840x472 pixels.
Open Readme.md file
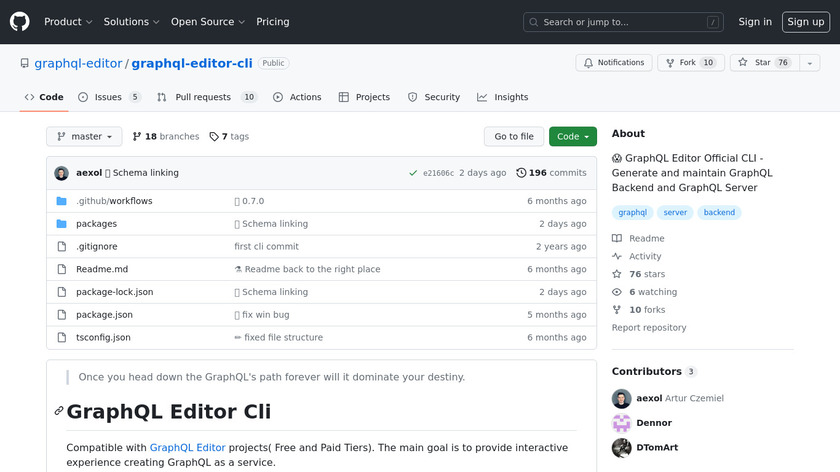tap(102, 269)
